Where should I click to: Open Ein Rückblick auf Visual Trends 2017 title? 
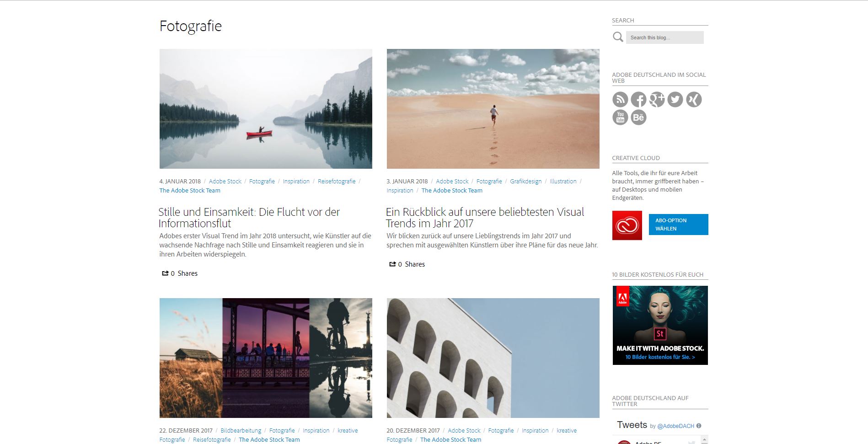tap(485, 218)
